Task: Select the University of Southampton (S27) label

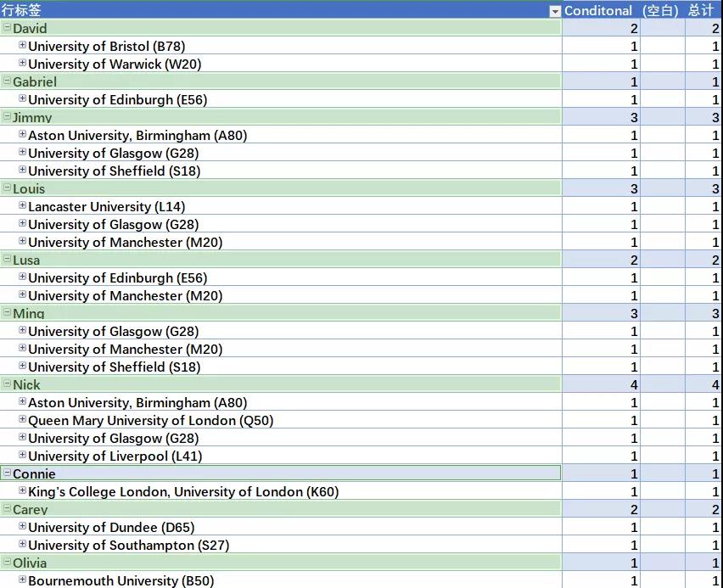Action: coord(128,545)
